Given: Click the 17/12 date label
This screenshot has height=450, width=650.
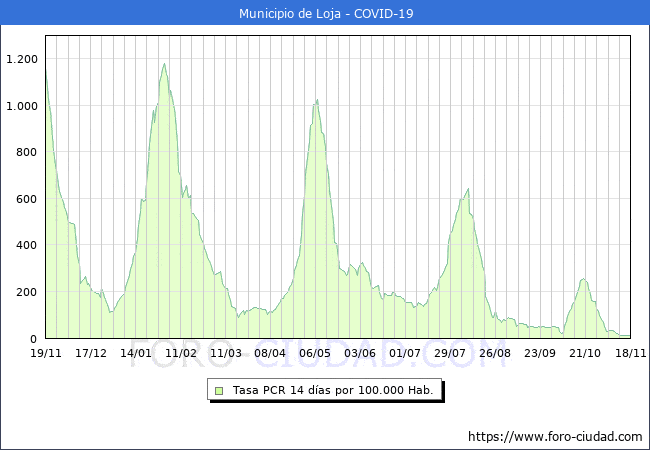Looking at the screenshot, I should click(91, 353).
